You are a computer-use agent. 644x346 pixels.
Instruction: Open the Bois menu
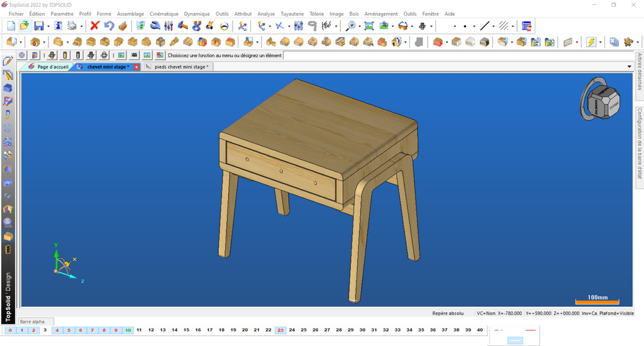click(353, 14)
